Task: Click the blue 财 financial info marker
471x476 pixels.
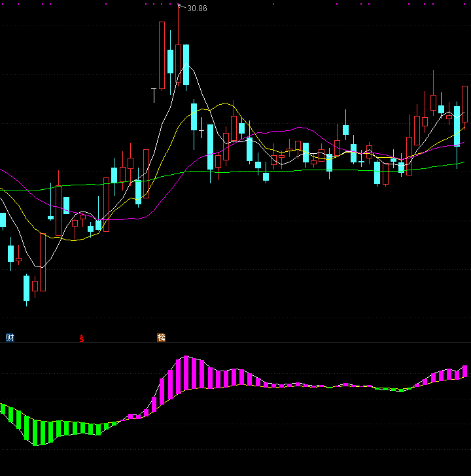Action: click(x=10, y=338)
